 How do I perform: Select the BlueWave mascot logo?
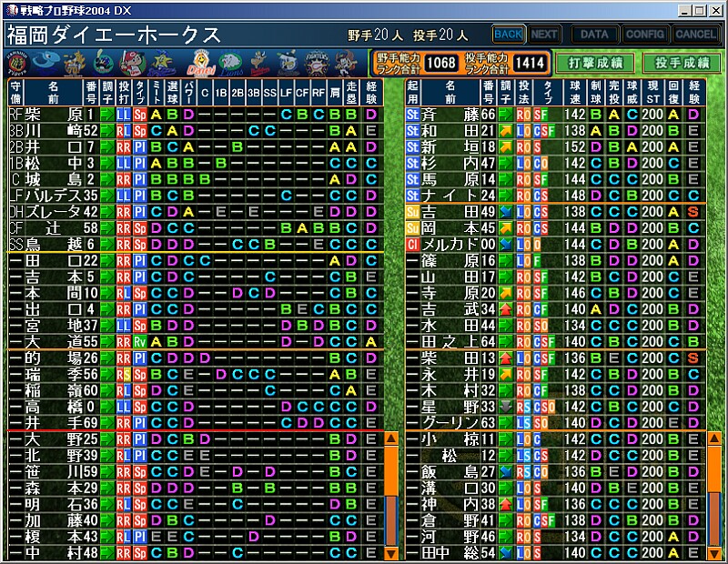346,63
